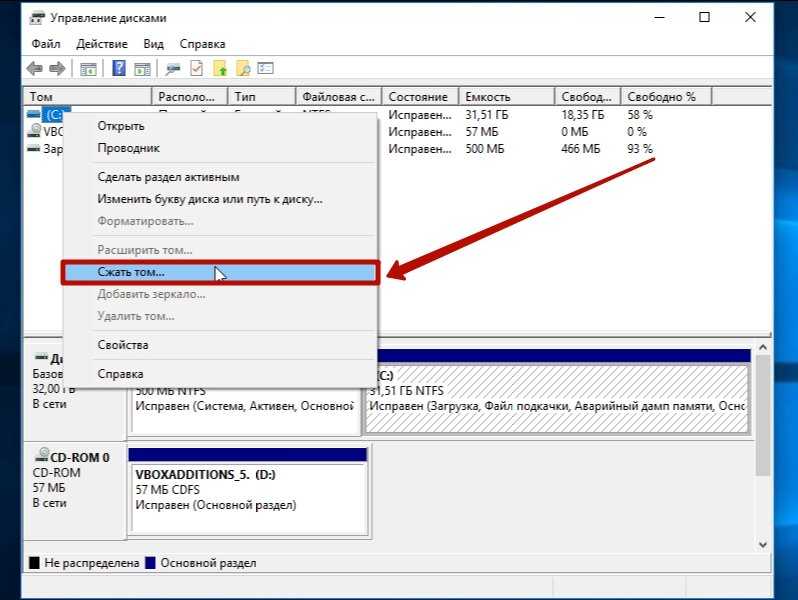Click the folder with magnifier icon
Screen dimensions: 798x600
pyautogui.click(x=243, y=68)
